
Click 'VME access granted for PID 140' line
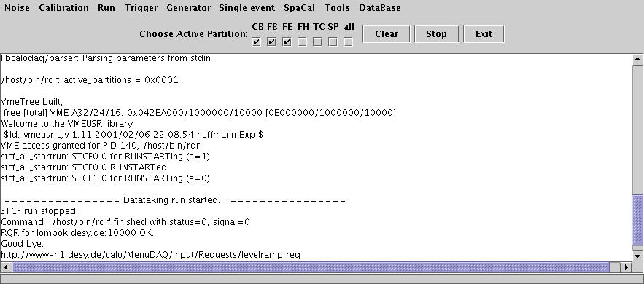[x=101, y=146]
